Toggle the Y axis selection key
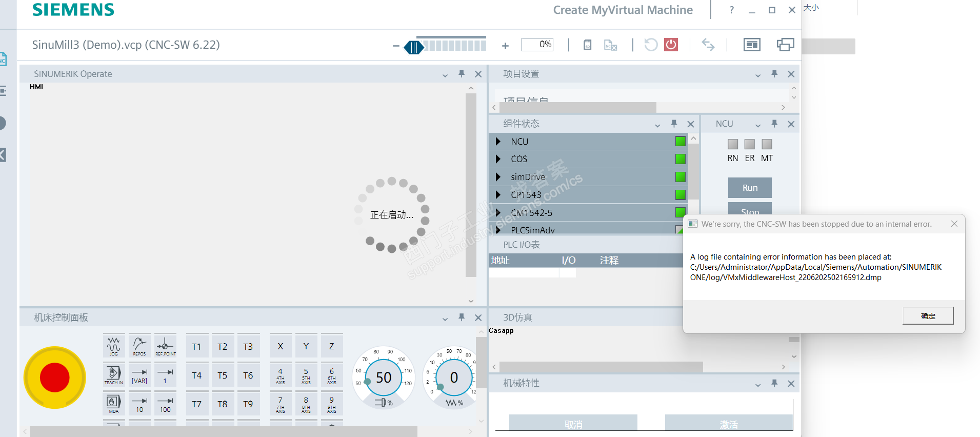The image size is (980, 437). click(306, 346)
